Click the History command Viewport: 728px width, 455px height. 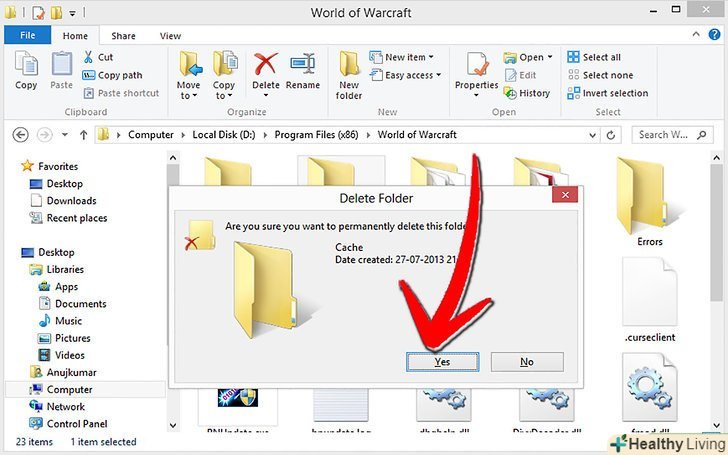point(527,93)
